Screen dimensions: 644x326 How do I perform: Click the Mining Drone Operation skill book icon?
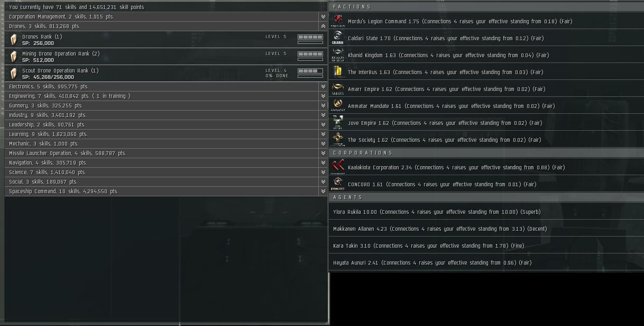click(14, 57)
